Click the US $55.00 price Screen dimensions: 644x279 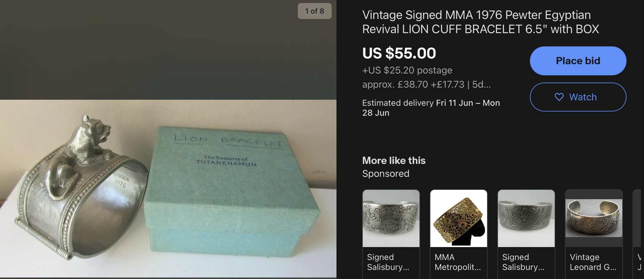pos(399,53)
